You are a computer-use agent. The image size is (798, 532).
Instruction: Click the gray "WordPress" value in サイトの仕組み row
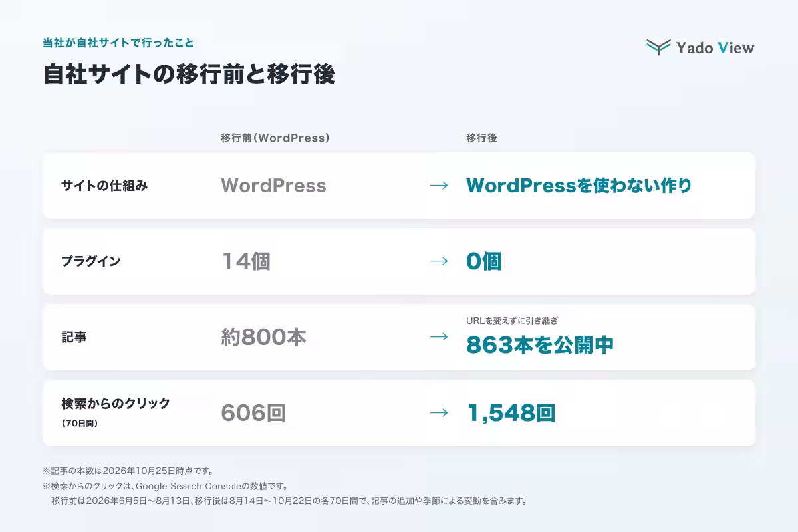click(x=273, y=186)
